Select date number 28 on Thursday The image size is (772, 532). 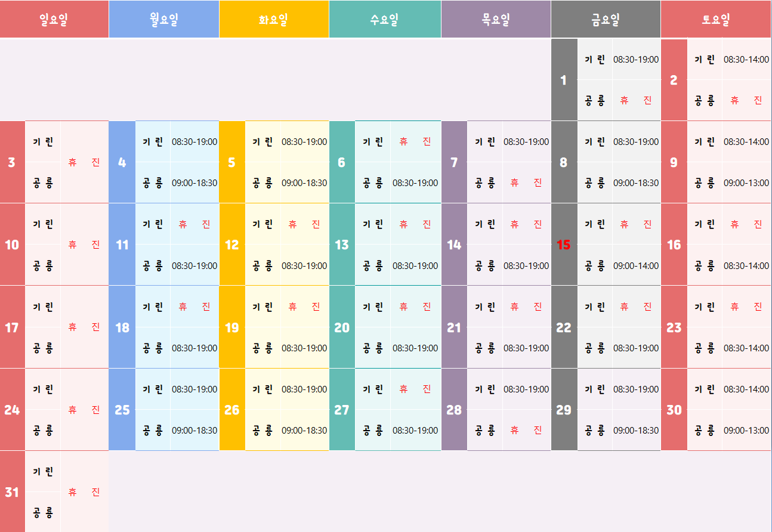click(454, 410)
